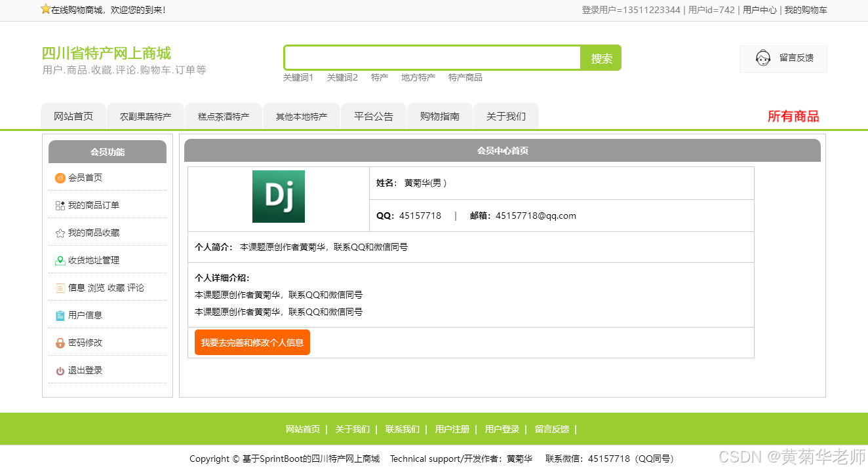Open the 网站首页 navigation tab
Image resolution: width=868 pixels, height=471 pixels.
pos(73,117)
